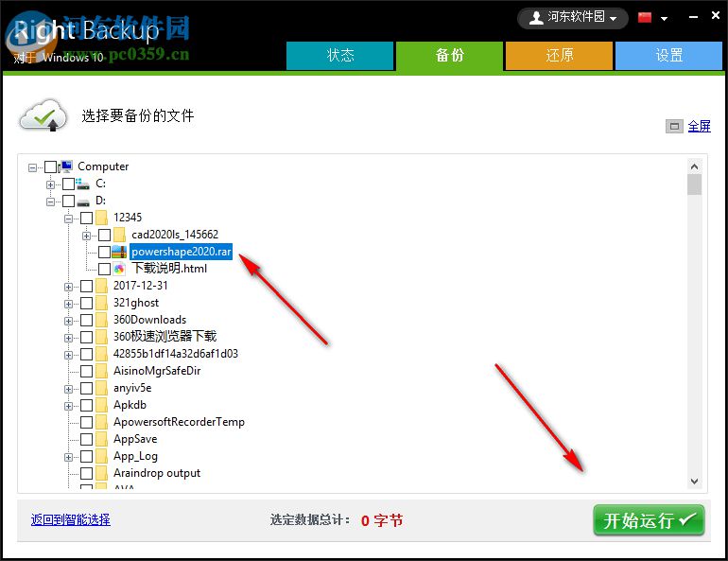The image size is (728, 561).
Task: Select the powershape2020.rar file name
Action: tap(182, 252)
